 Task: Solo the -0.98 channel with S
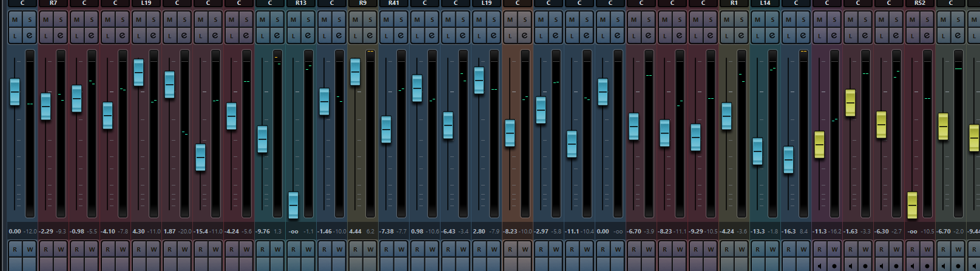click(x=92, y=20)
